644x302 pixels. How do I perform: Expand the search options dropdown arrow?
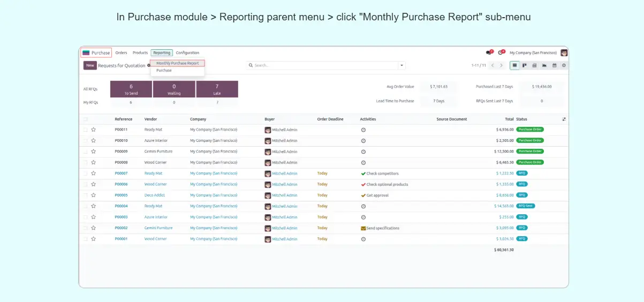402,65
